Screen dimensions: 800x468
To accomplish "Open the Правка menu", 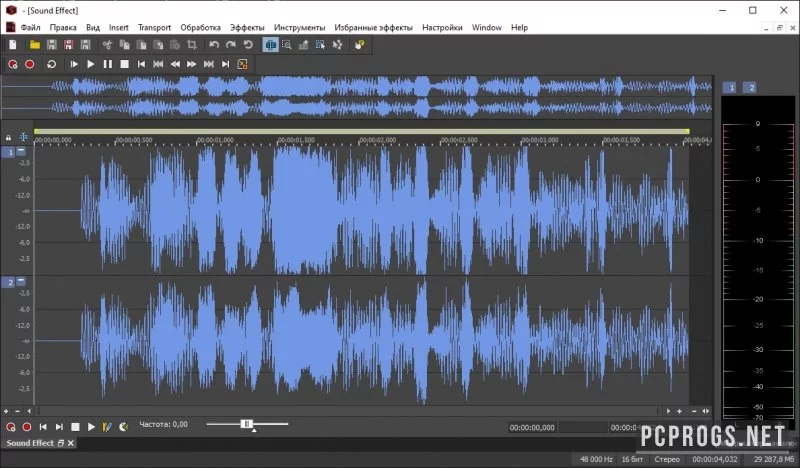I will 63,28.
